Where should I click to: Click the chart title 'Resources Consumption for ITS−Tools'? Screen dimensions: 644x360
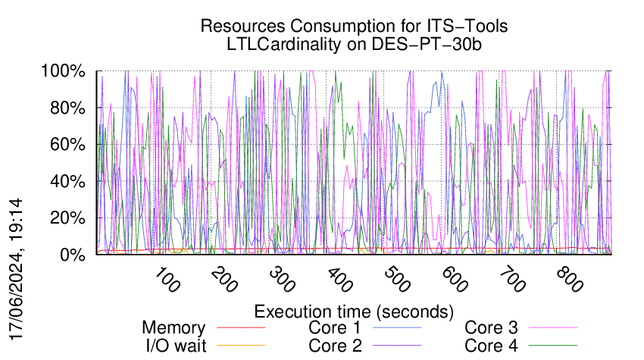354,26
